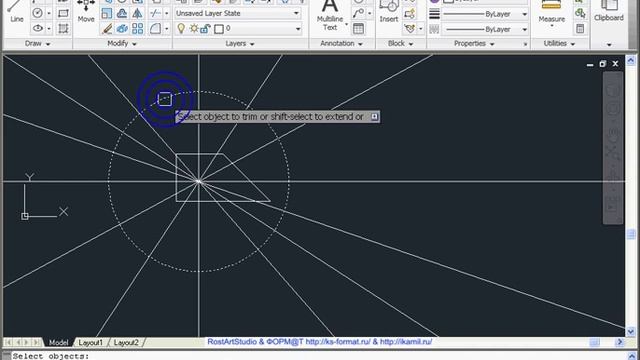Screen dimensions: 640x360
Task: Open the Leader tool dropdown arrow
Action: pyautogui.click(x=369, y=13)
